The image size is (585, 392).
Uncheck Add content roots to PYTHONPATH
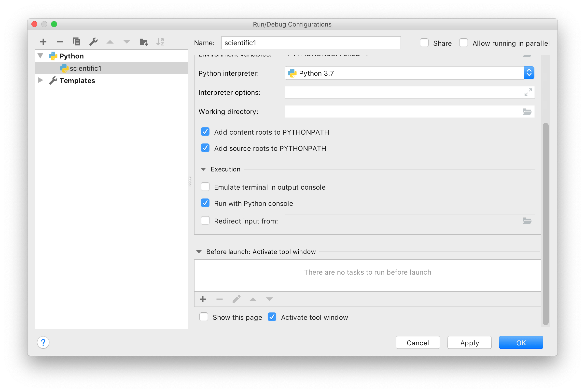point(205,132)
